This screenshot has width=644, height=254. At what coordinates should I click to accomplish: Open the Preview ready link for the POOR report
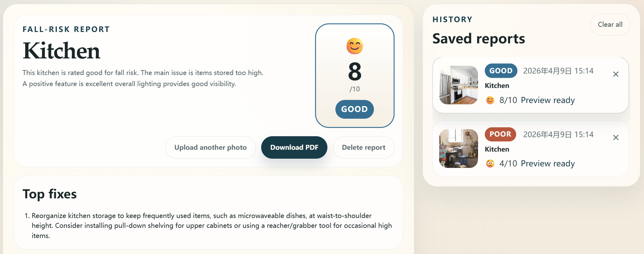tap(548, 164)
